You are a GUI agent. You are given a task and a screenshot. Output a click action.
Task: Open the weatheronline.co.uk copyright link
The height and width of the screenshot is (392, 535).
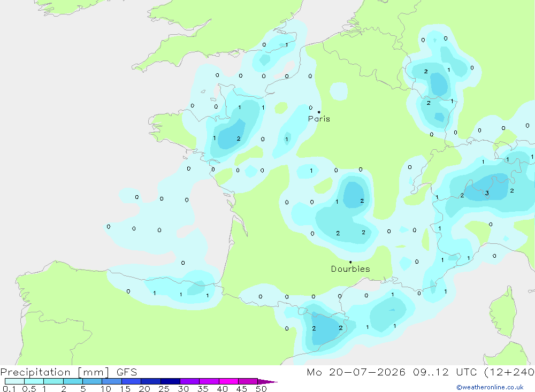click(490, 387)
